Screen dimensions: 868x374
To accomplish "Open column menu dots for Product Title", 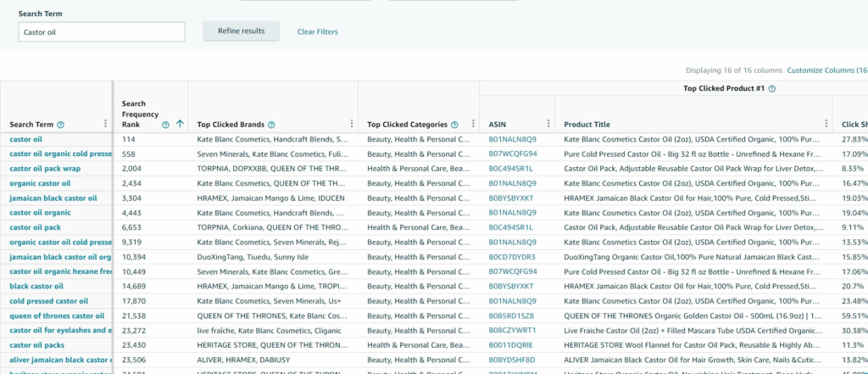I will point(826,124).
